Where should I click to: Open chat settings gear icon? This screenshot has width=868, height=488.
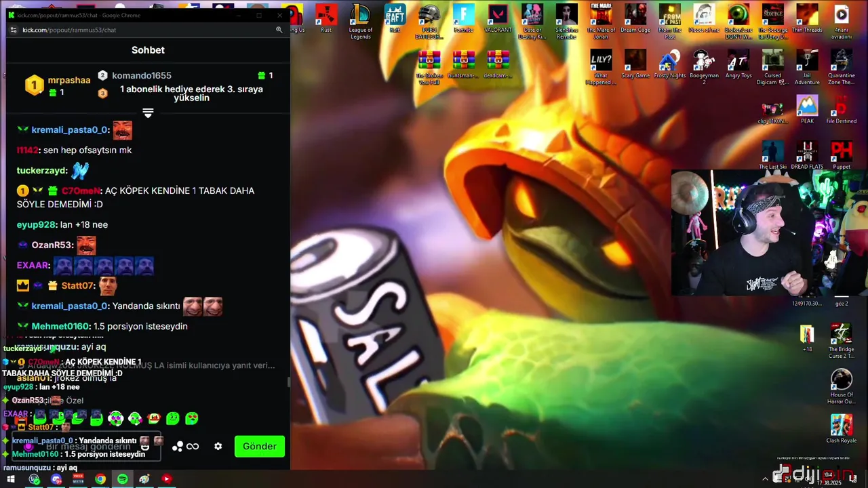pos(218,446)
